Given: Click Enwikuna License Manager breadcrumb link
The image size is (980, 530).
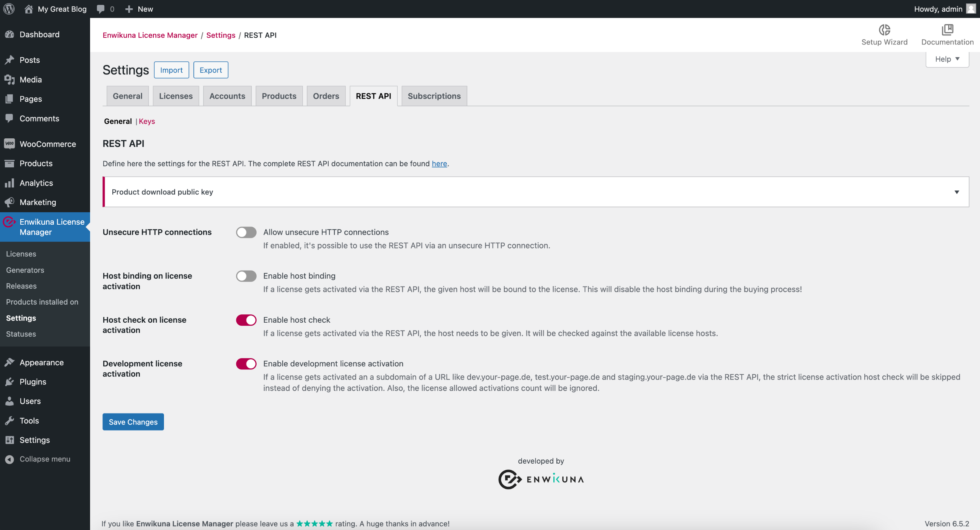Looking at the screenshot, I should tap(150, 35).
